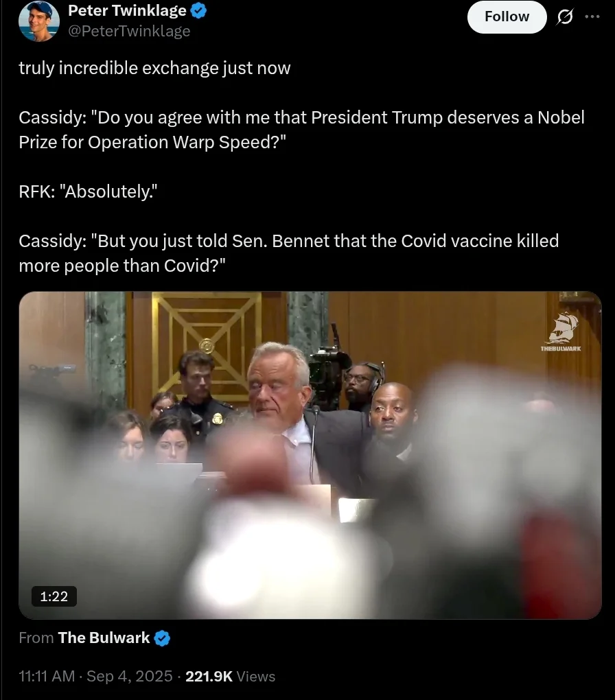Click the 'From' label under video
The image size is (615, 700).
click(36, 638)
